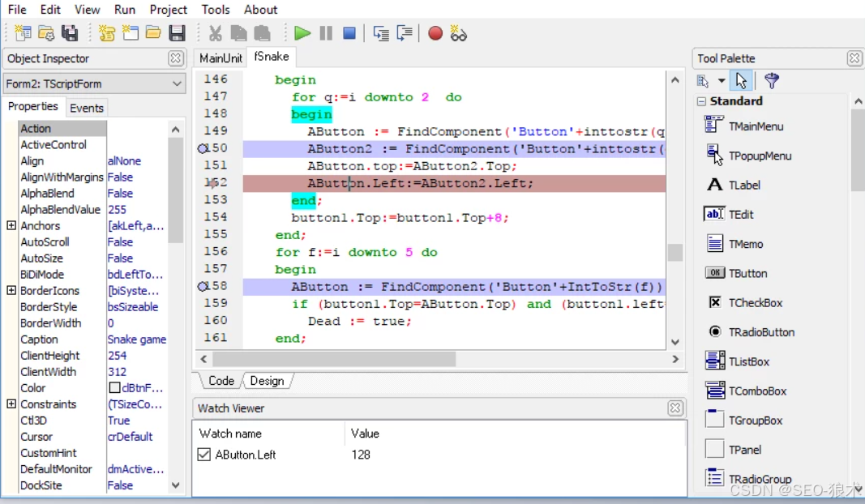Image resolution: width=865 pixels, height=504 pixels.
Task: Click the filter funnel icon in Tool Palette
Action: tap(771, 81)
